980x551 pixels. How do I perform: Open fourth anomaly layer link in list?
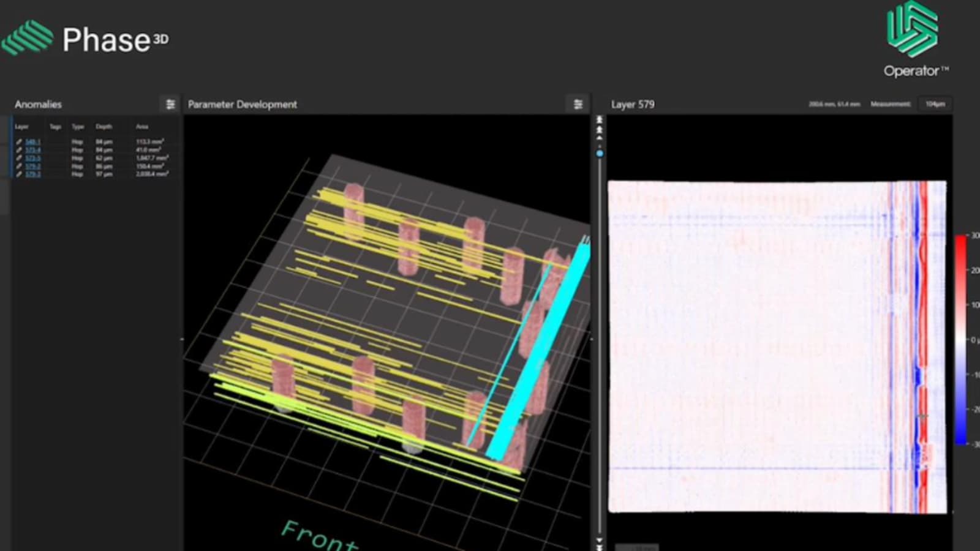[33, 167]
